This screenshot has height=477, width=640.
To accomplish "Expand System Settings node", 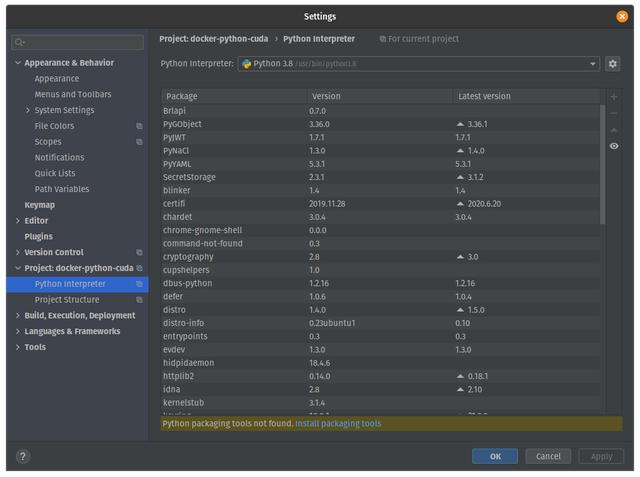I will [28, 110].
